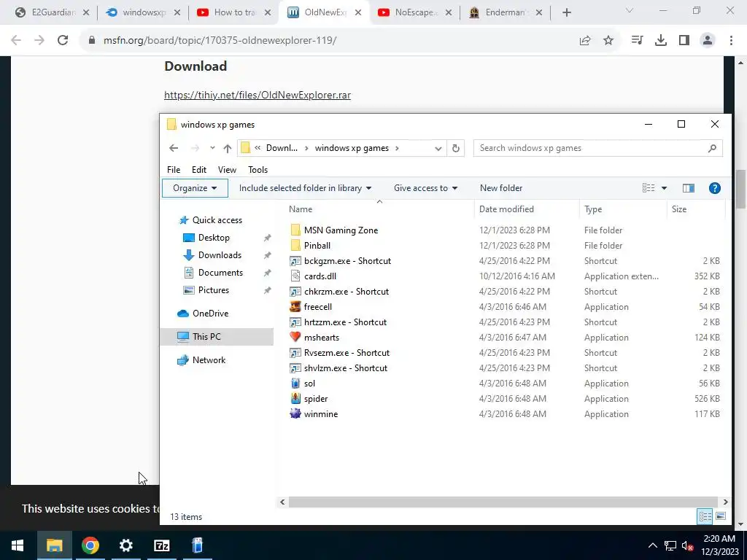Click the muted volume tray icon
This screenshot has height=560, width=747.
coord(687,545)
